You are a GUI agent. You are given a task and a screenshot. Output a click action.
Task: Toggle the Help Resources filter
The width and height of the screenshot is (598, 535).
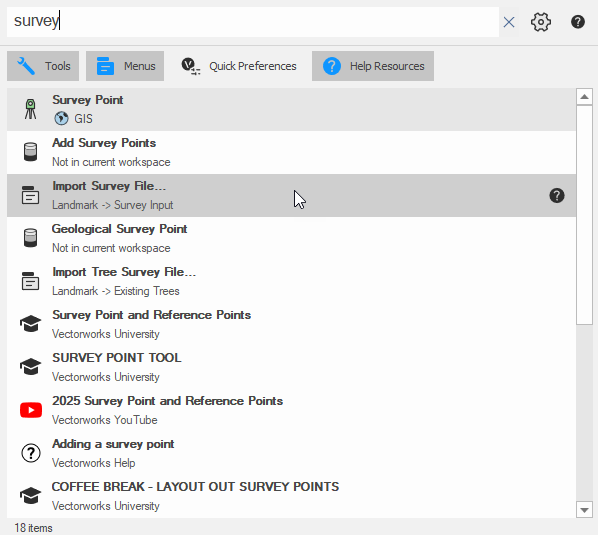pyautogui.click(x=373, y=66)
